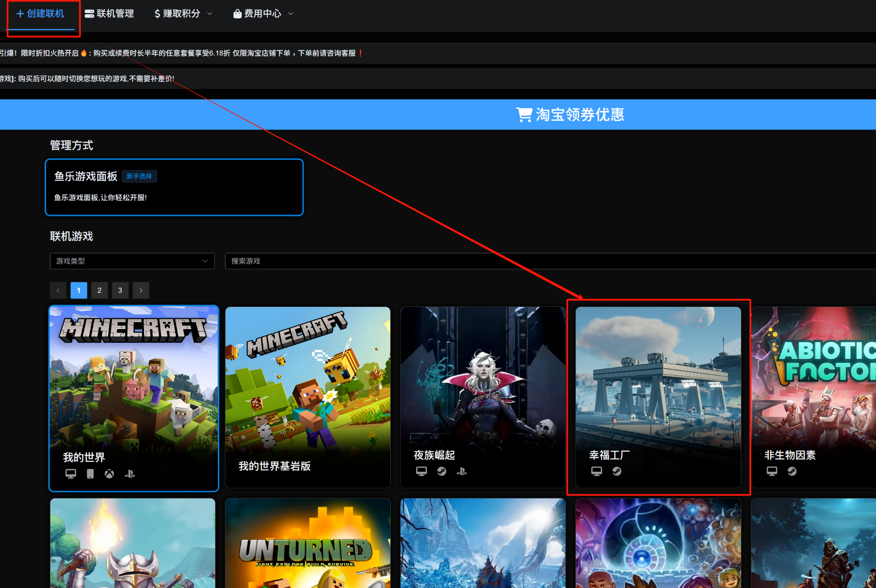Select the Unturned game card
Viewport: 876px width, 588px height.
[x=308, y=543]
